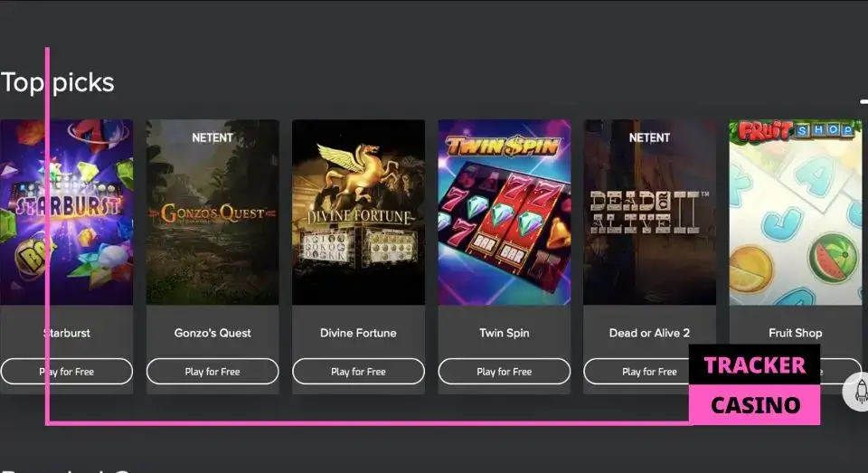The image size is (868, 473).
Task: Select the Twin Spin title text
Action: tap(505, 333)
